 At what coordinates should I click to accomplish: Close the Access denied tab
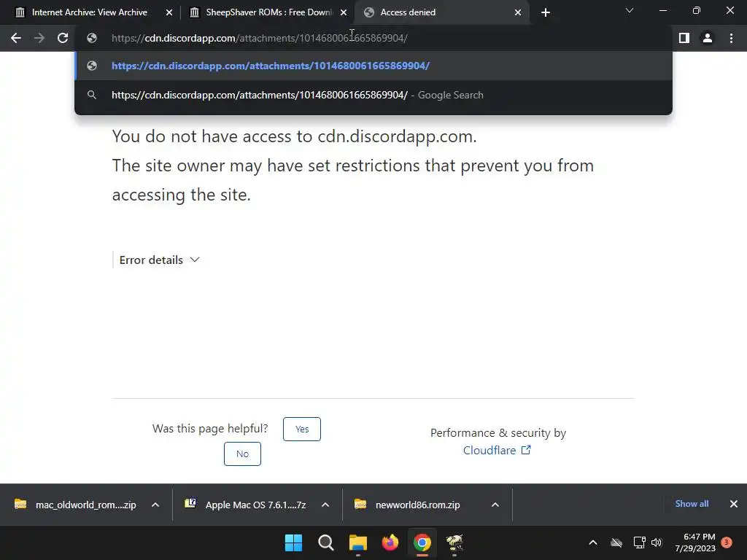518,12
